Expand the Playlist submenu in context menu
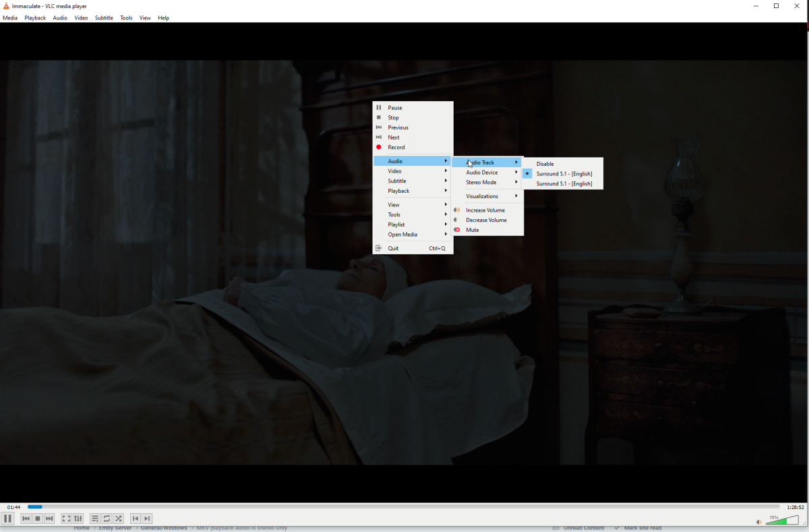 (413, 225)
